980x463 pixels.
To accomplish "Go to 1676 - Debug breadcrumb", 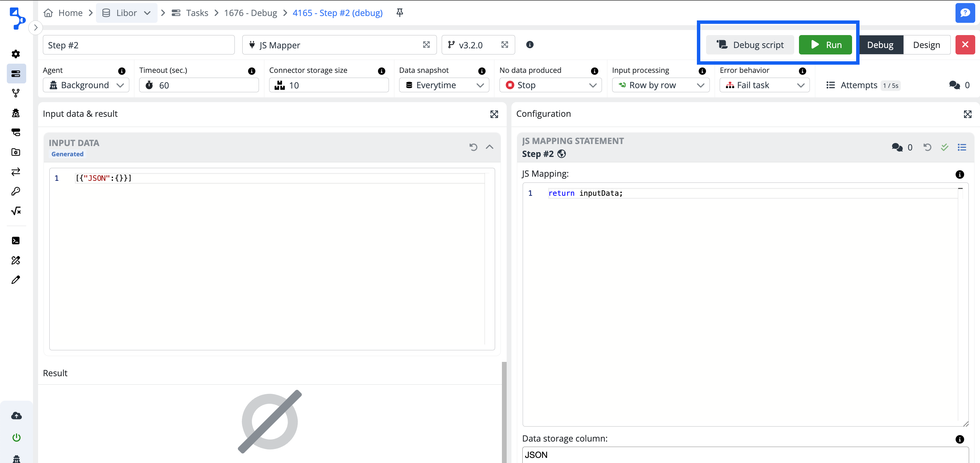I will 250,13.
